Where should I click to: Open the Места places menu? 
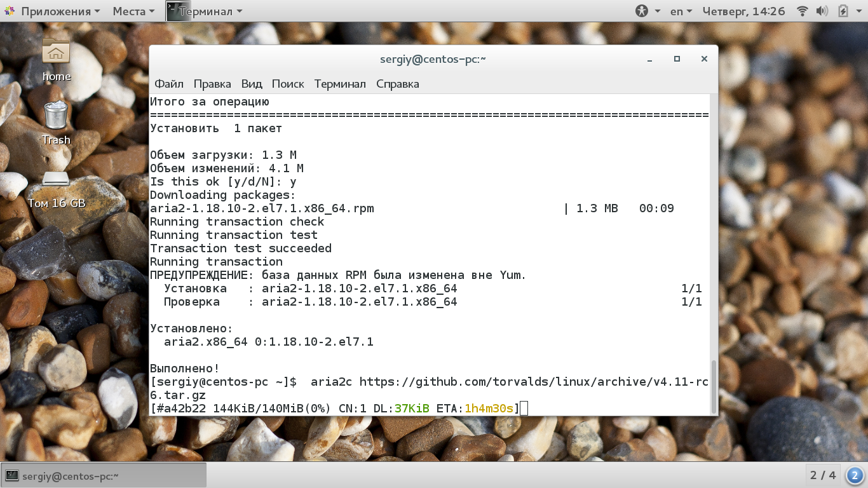point(133,11)
